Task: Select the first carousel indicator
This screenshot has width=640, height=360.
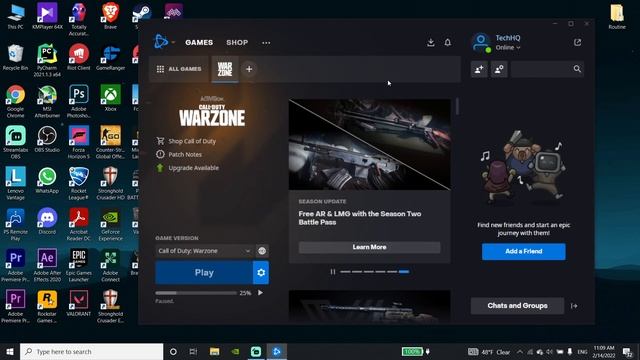Action: 345,271
